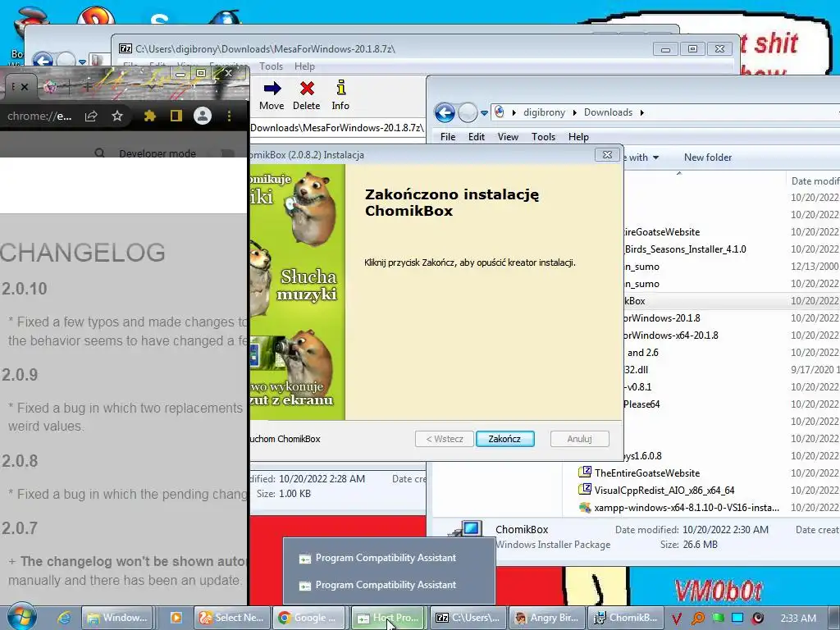This screenshot has height=630, width=840.
Task: Open Tools menu in 7-Zip window
Action: (x=271, y=66)
